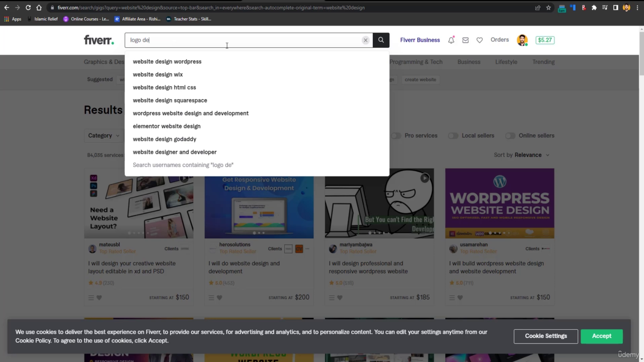This screenshot has height=362, width=644.
Task: Click the browser address bar URL
Action: [x=211, y=8]
